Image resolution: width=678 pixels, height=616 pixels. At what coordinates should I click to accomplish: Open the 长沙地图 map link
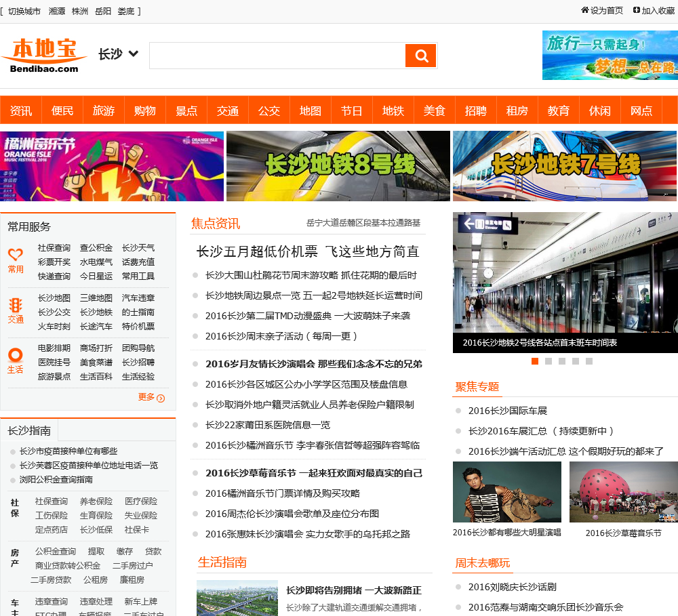click(x=54, y=298)
